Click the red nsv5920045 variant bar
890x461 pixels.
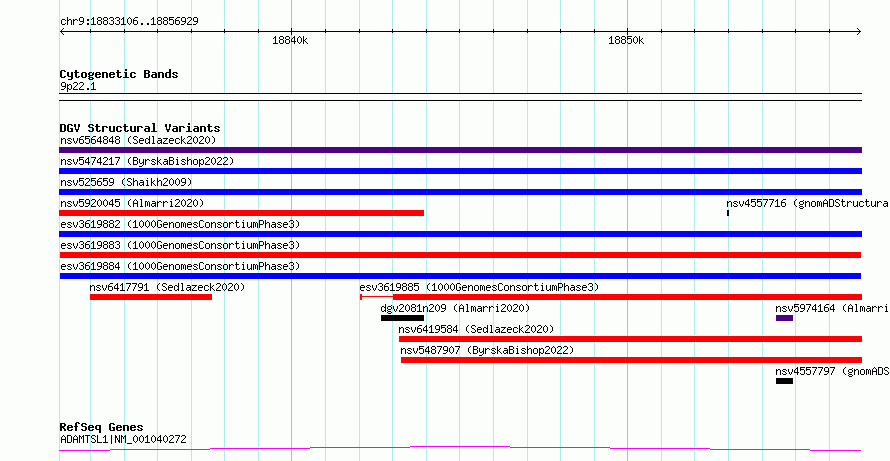242,213
